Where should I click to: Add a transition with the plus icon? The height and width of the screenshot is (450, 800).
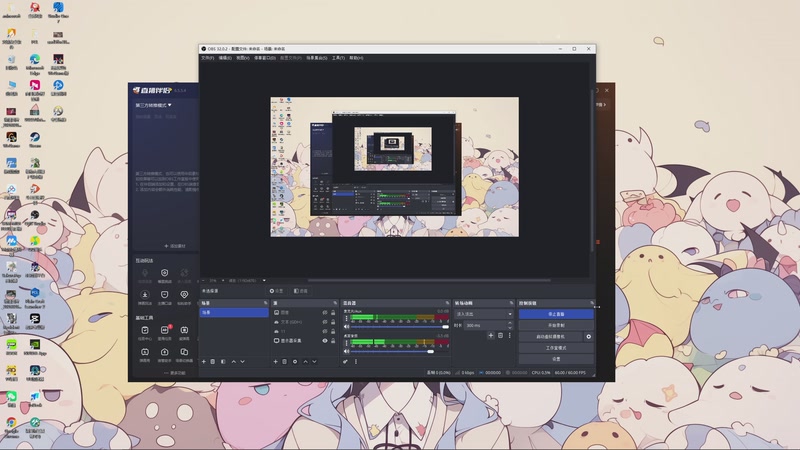pyautogui.click(x=491, y=336)
